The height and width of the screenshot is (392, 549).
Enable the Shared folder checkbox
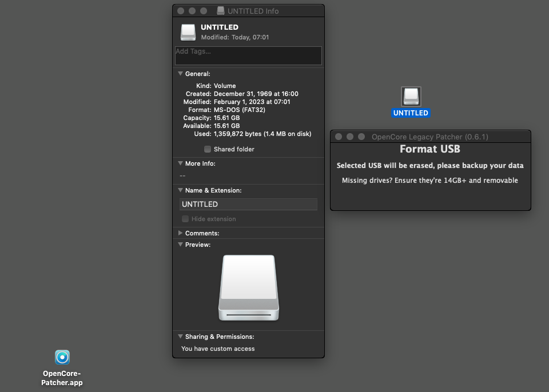pos(208,149)
